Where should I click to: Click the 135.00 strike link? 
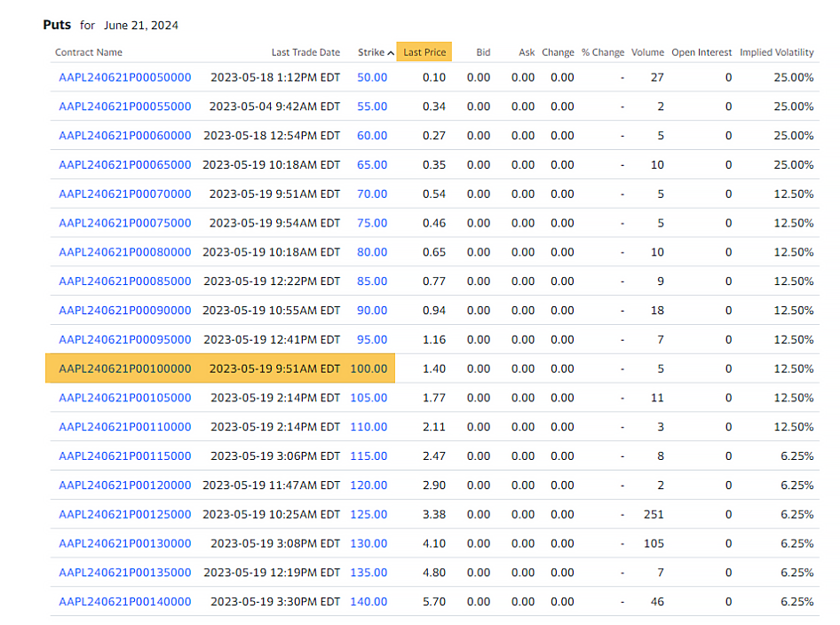tap(368, 573)
